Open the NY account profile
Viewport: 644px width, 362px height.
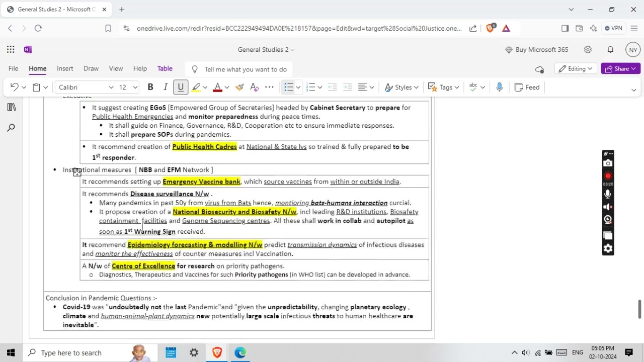[633, 49]
